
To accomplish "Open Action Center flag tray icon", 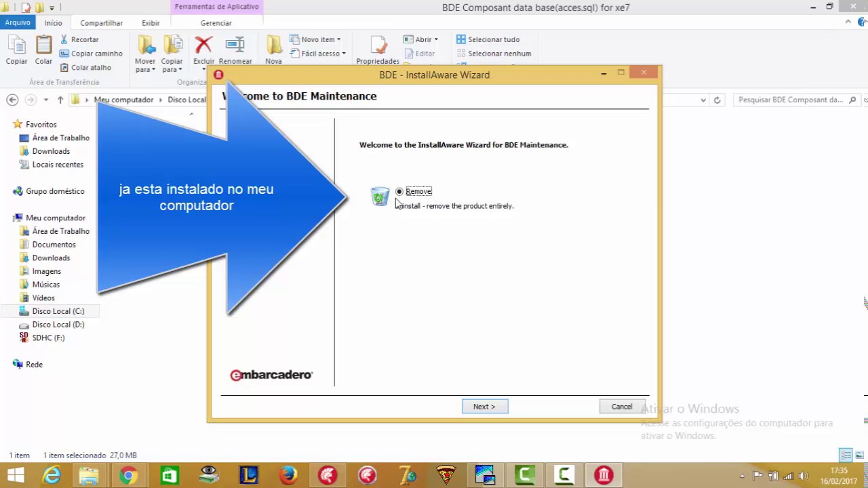I will (757, 476).
